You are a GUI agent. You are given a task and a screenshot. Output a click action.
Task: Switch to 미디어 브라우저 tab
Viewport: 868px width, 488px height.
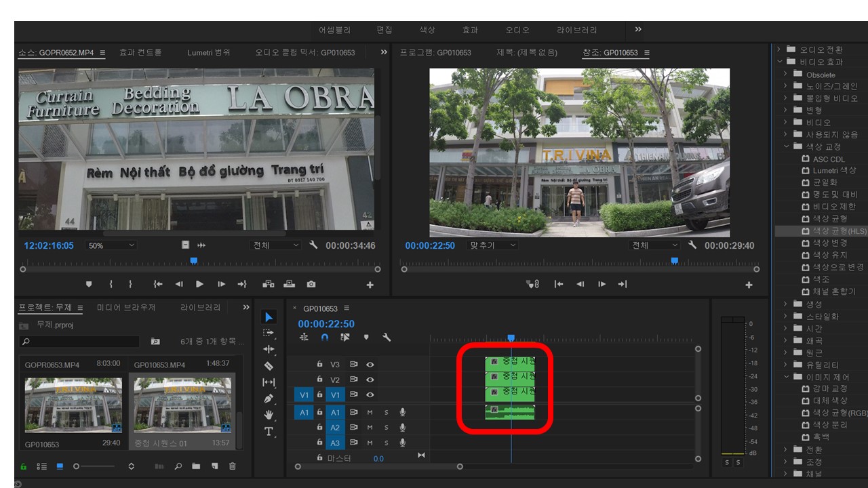coord(126,308)
